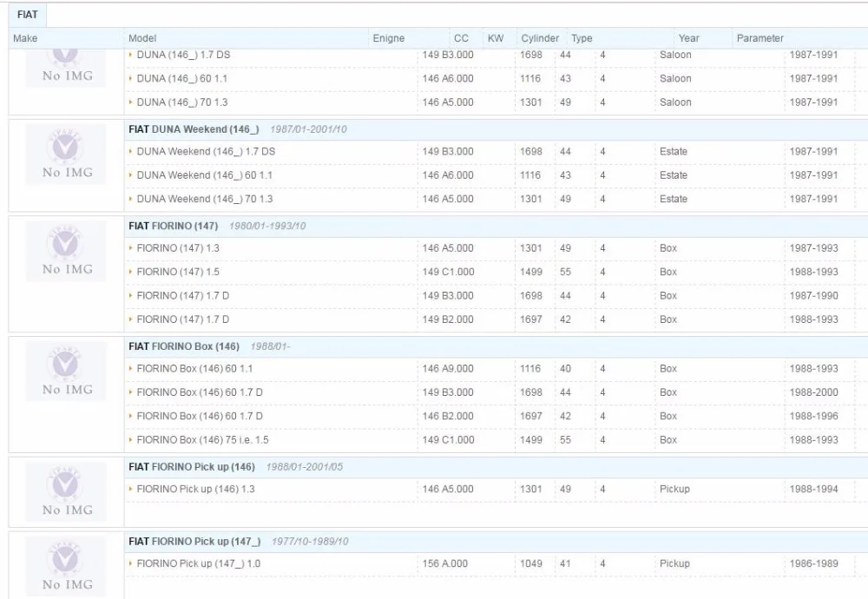
Task: Open FIAT FIORINO Pick up (146) group heading
Action: point(192,467)
